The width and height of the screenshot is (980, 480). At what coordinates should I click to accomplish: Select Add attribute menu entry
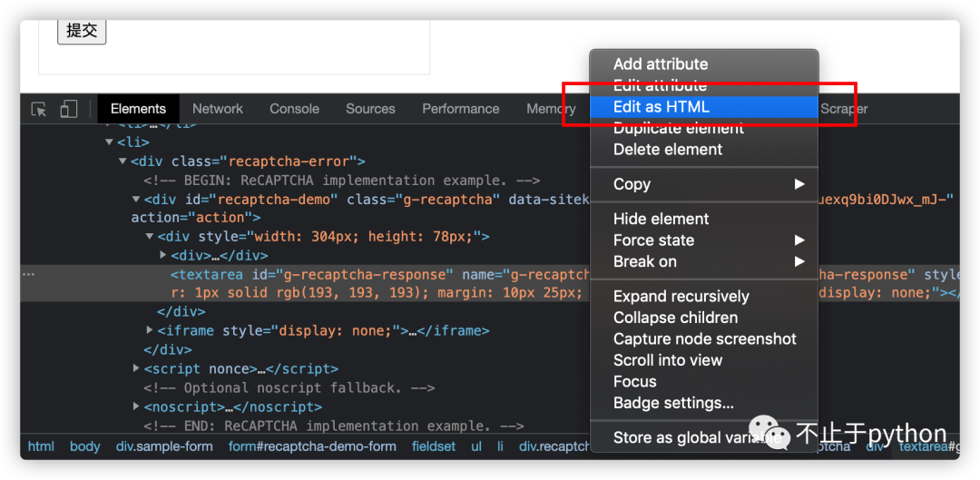661,64
